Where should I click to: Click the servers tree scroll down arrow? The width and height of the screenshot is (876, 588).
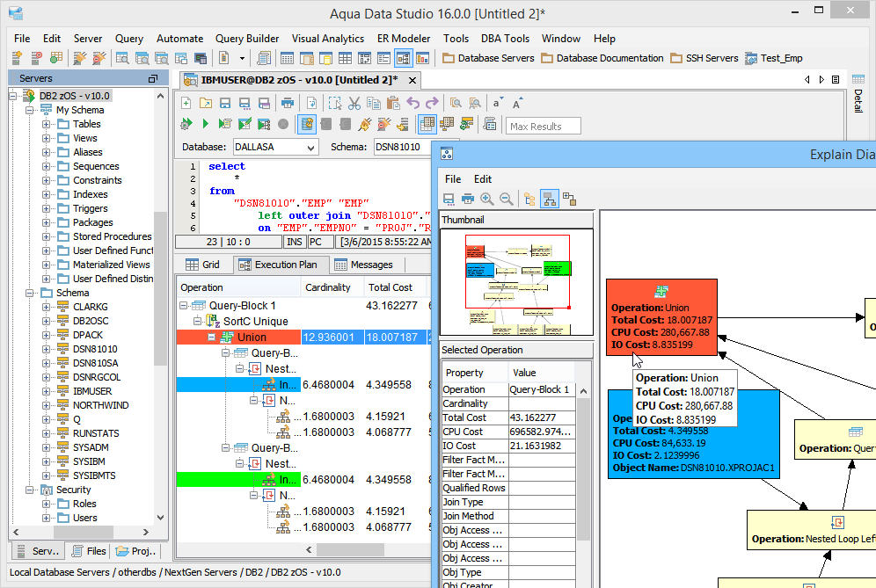[160, 518]
